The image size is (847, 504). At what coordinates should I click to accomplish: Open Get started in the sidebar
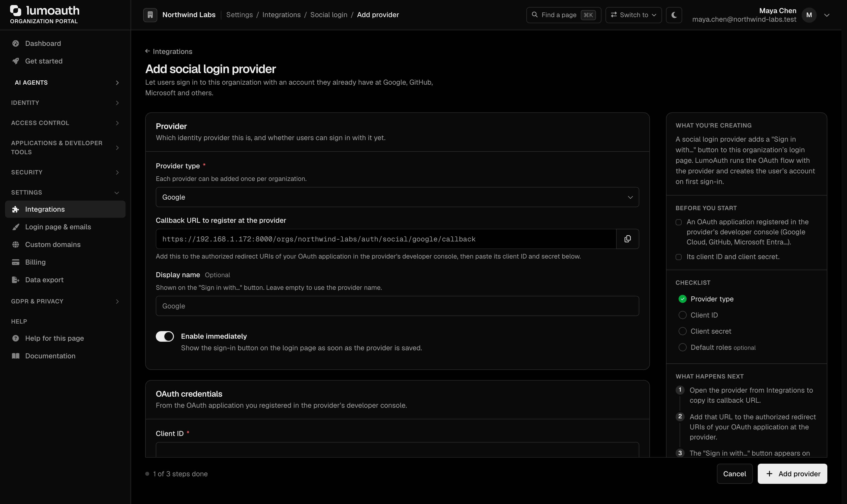65,61
